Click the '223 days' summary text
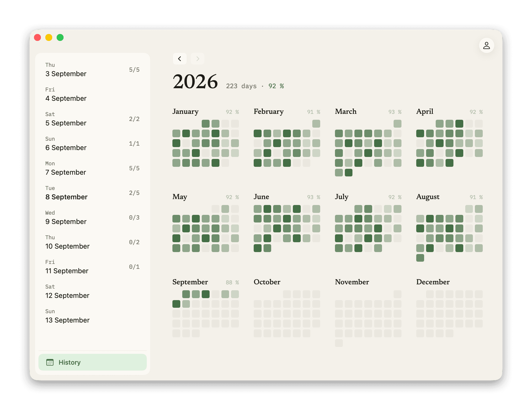Viewport: 532px width, 410px height. click(241, 86)
